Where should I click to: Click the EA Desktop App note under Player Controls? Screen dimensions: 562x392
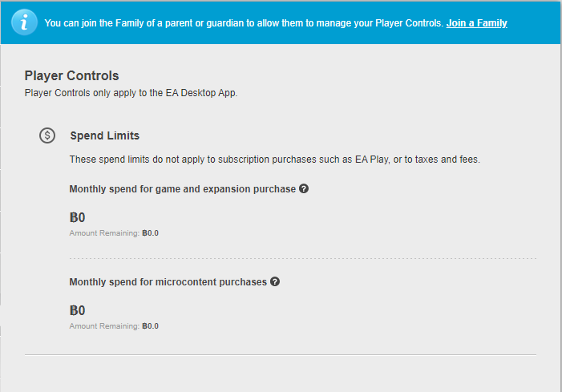tap(131, 92)
